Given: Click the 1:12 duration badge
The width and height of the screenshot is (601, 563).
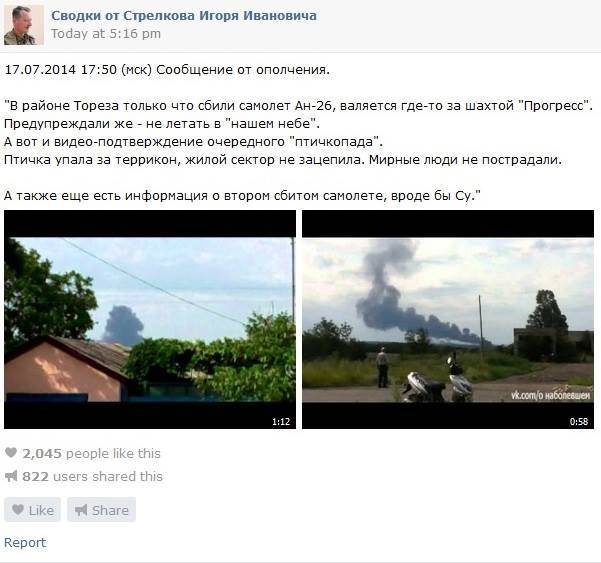Looking at the screenshot, I should (x=281, y=422).
